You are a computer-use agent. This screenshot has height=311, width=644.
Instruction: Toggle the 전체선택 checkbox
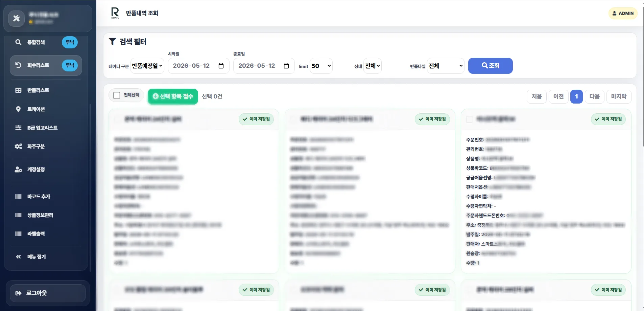coord(117,95)
